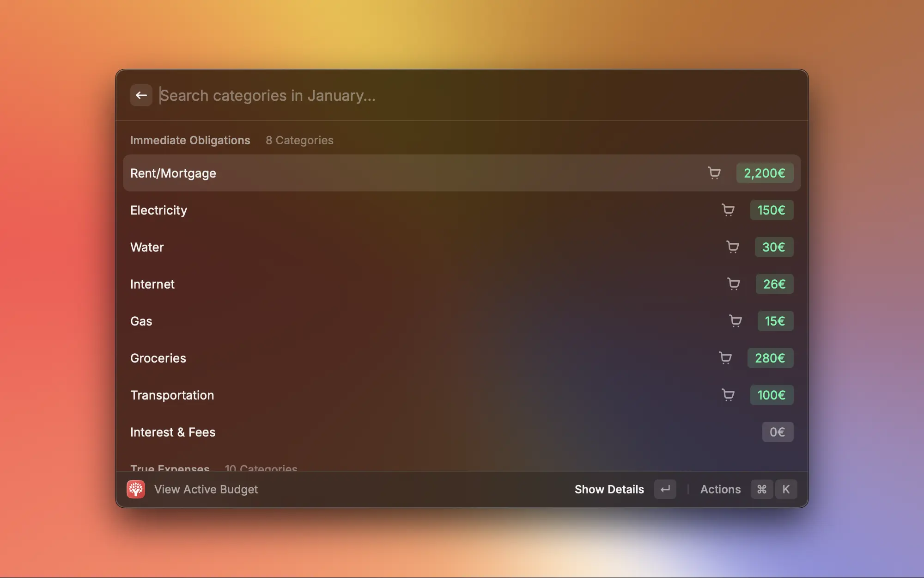Screen dimensions: 924x578
Task: Click the cart icon on Transportation row
Action: click(728, 395)
